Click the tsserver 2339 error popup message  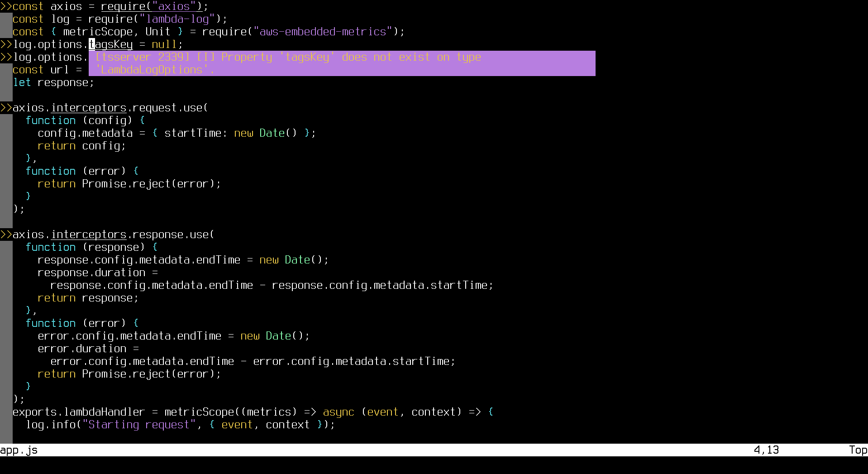click(x=342, y=63)
